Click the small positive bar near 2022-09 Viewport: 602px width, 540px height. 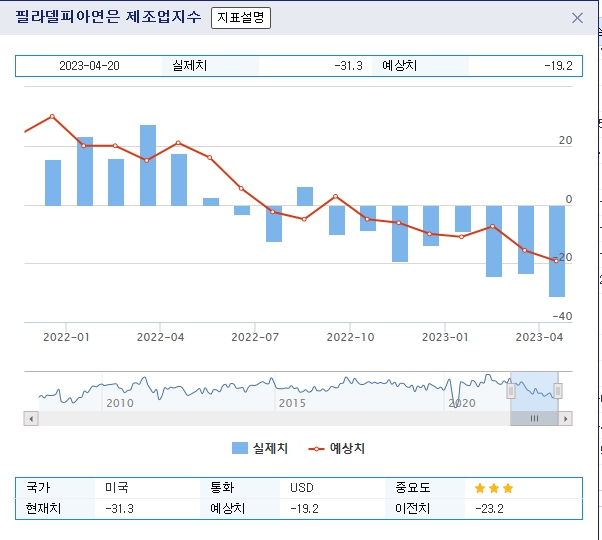tap(305, 197)
